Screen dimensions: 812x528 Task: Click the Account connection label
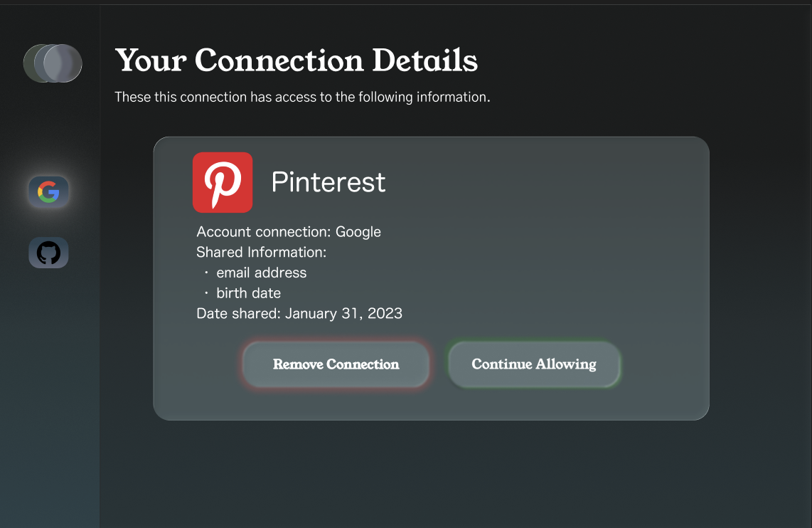point(264,232)
